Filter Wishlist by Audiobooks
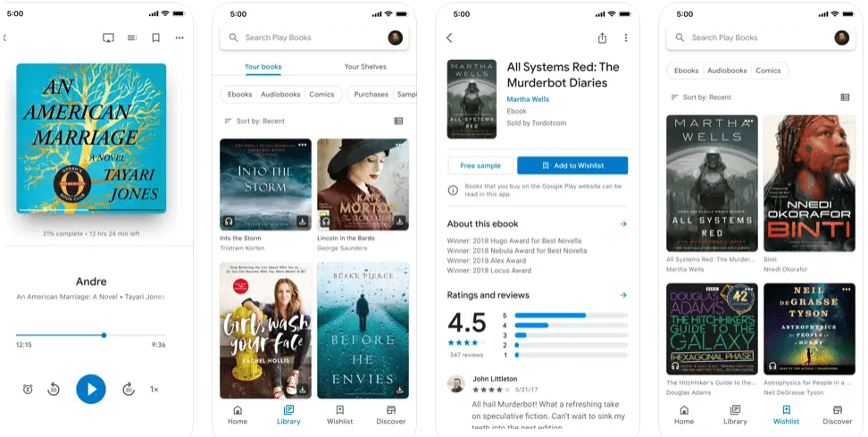 click(728, 71)
